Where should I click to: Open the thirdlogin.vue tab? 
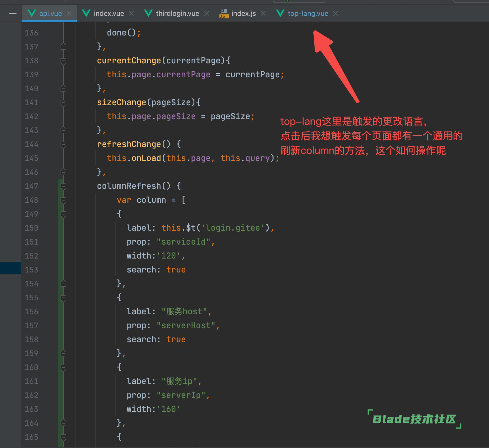pos(178,13)
